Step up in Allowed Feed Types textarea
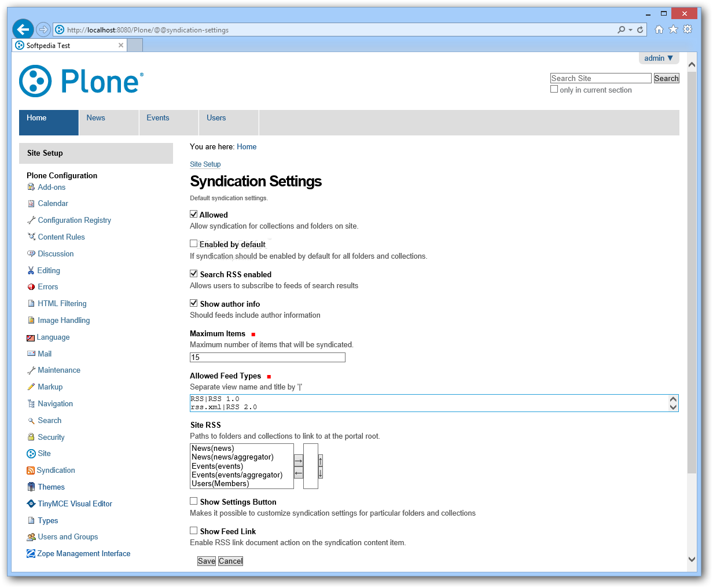The image size is (713, 588). click(673, 399)
